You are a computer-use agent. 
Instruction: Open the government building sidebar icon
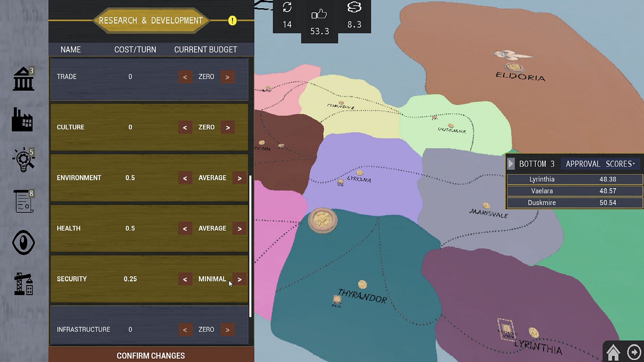click(x=23, y=79)
